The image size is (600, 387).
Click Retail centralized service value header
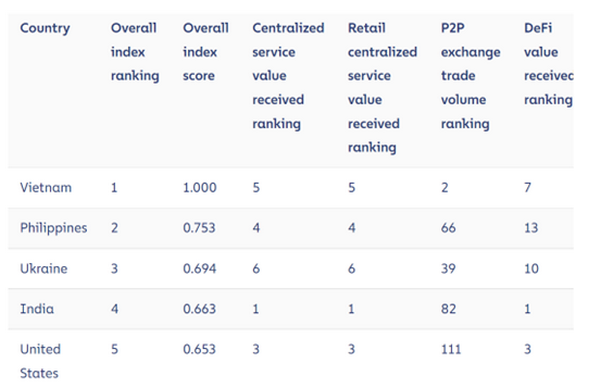(382, 88)
